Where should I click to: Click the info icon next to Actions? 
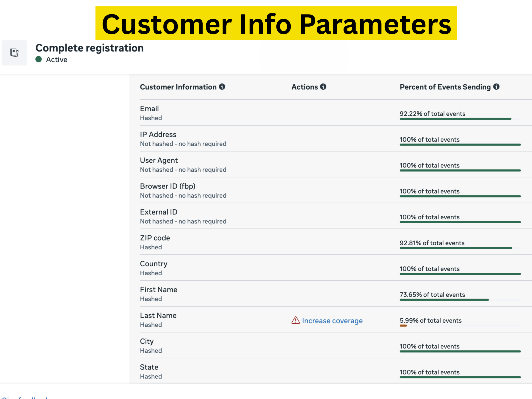click(323, 87)
